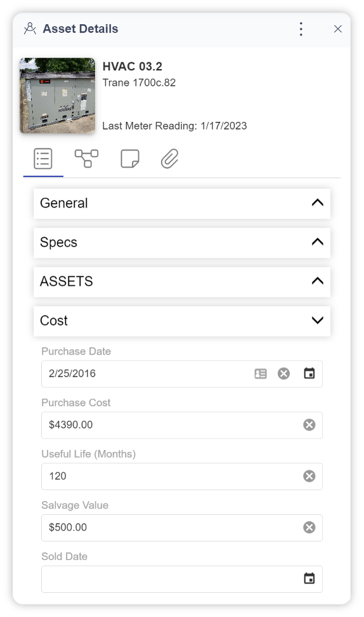Image resolution: width=364 pixels, height=617 pixels.
Task: Clear the Useful Life value
Action: coord(309,476)
